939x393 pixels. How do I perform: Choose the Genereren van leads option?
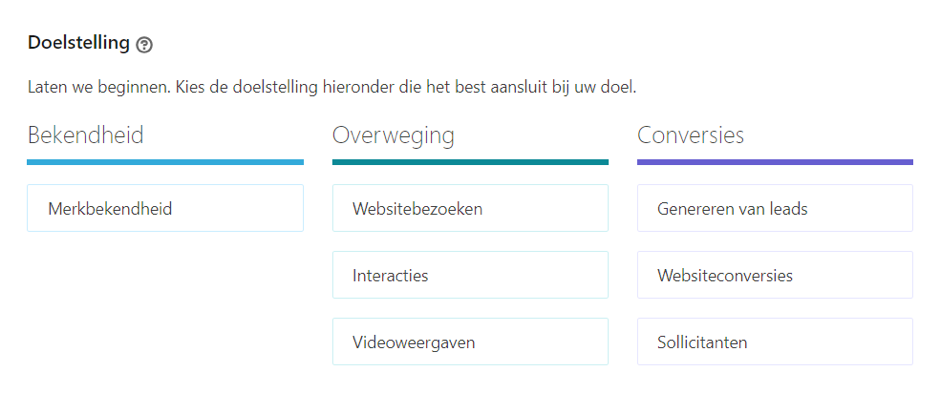775,208
